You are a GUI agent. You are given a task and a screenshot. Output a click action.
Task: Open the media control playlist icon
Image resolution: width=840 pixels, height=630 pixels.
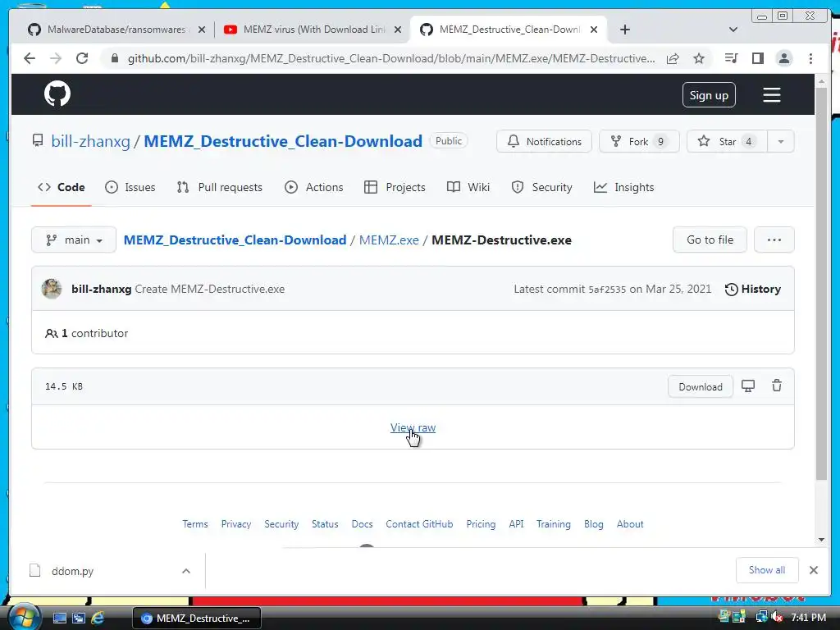tap(731, 58)
